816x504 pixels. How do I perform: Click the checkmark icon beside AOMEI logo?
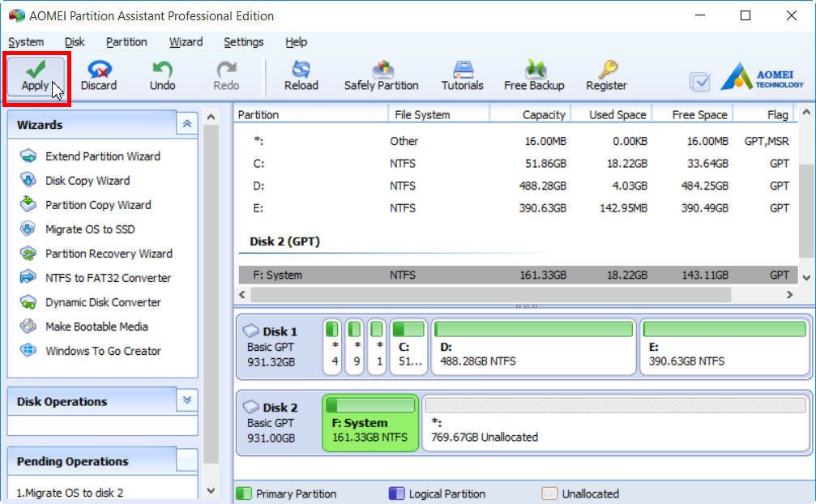700,81
